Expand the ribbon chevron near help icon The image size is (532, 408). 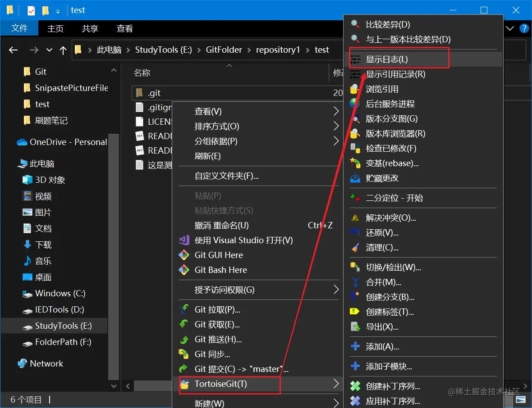click(x=510, y=28)
